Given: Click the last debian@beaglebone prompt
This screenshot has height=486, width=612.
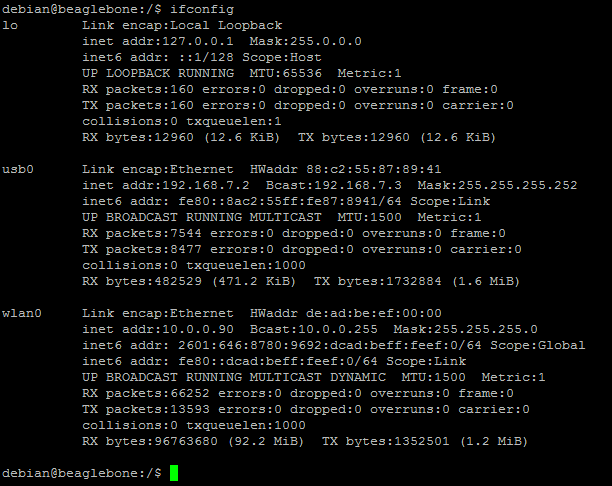Looking at the screenshot, I should coord(82,474).
